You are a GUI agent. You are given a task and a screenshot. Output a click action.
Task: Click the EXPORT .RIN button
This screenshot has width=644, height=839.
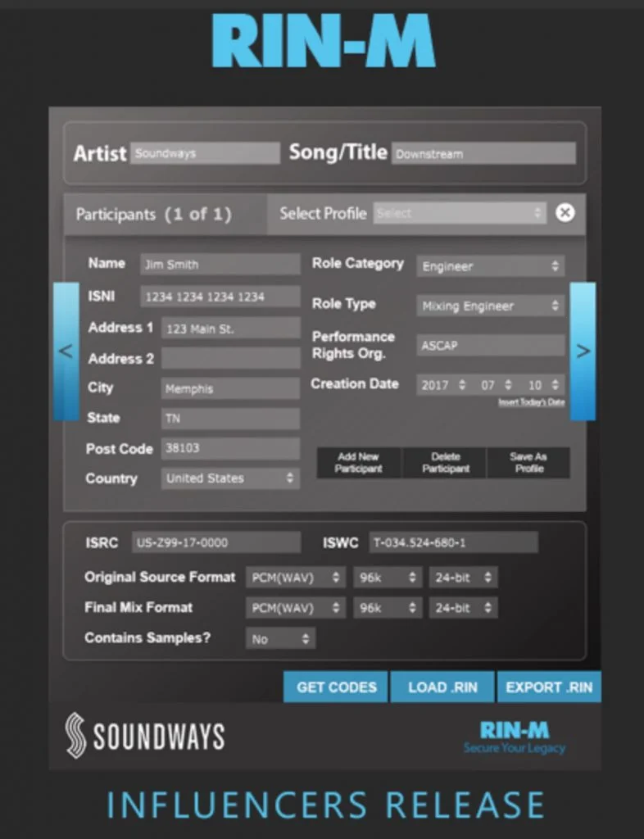click(x=549, y=687)
